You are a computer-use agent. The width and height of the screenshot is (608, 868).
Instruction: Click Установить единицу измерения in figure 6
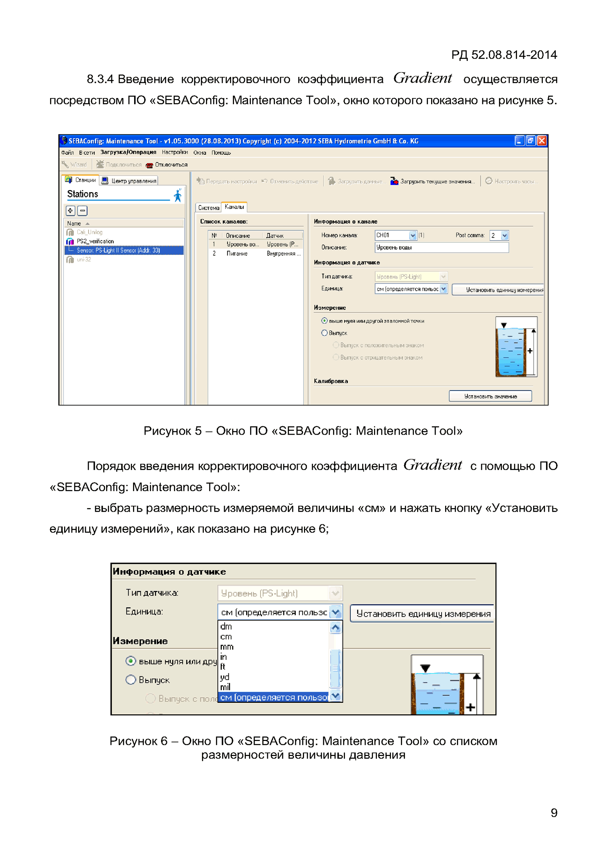[422, 614]
